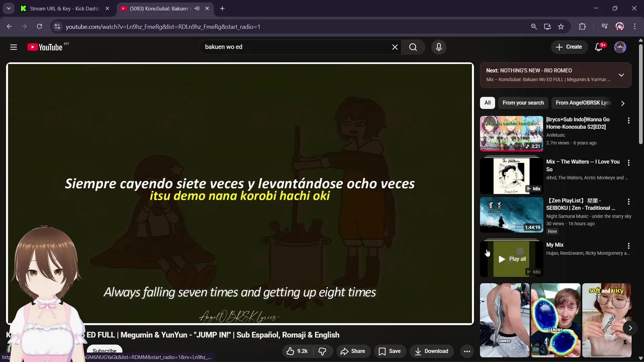Reload the current page
The width and height of the screenshot is (644, 362).
click(39, 27)
